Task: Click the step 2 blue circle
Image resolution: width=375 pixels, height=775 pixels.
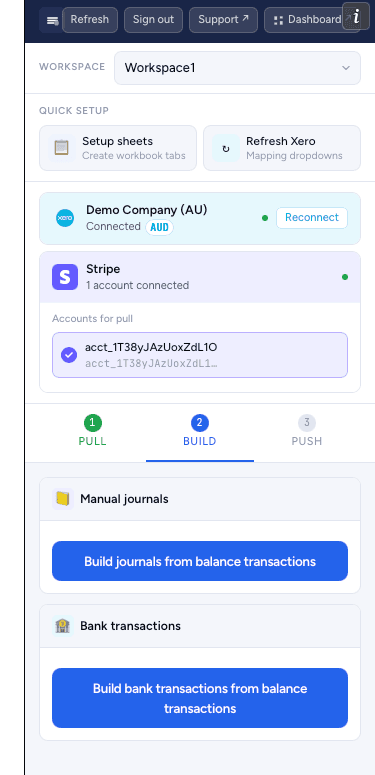Action: pyautogui.click(x=200, y=423)
